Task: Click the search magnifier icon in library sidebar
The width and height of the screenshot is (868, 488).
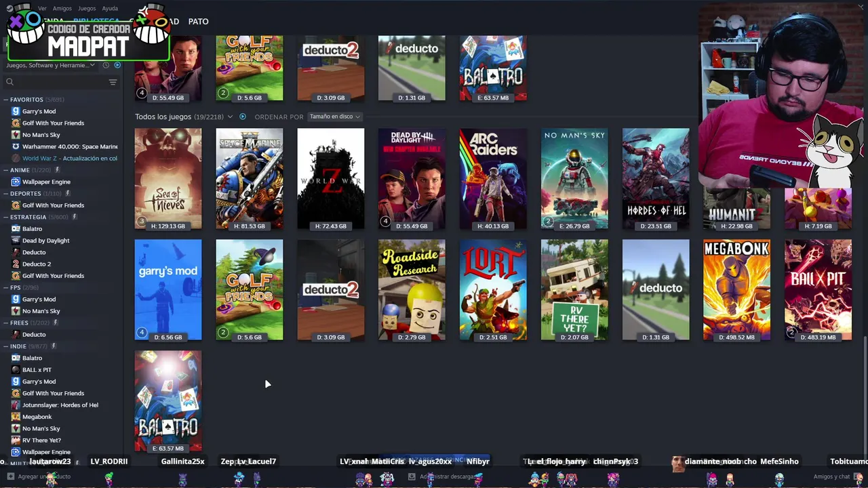Action: 9,82
